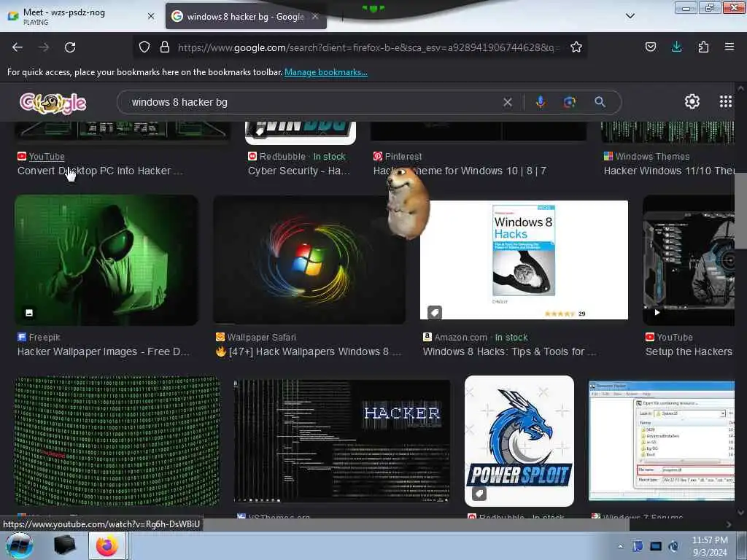Screen dimensions: 747x560
Task: Open the green binary code thumbnail
Action: (x=117, y=440)
